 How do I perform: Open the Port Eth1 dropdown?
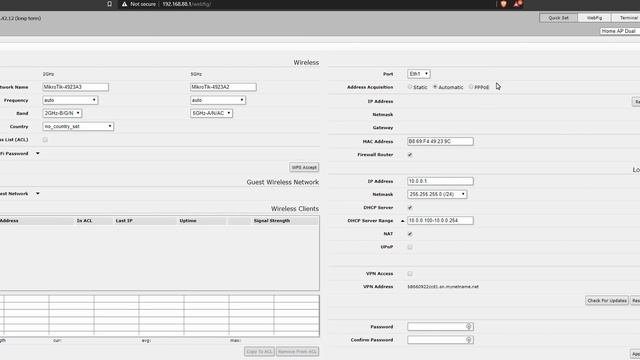point(419,74)
